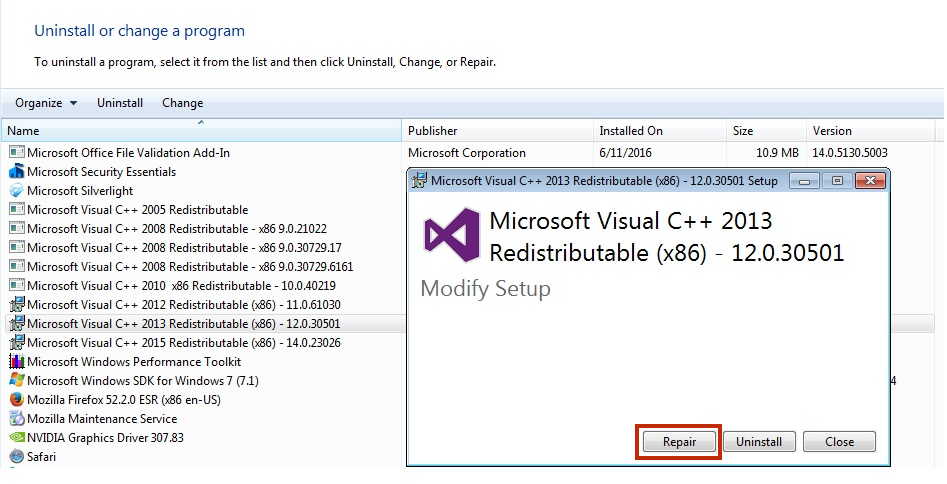Viewport: 947px width, 484px height.
Task: Click the Uninstall button in the setup dialog
Action: point(759,442)
